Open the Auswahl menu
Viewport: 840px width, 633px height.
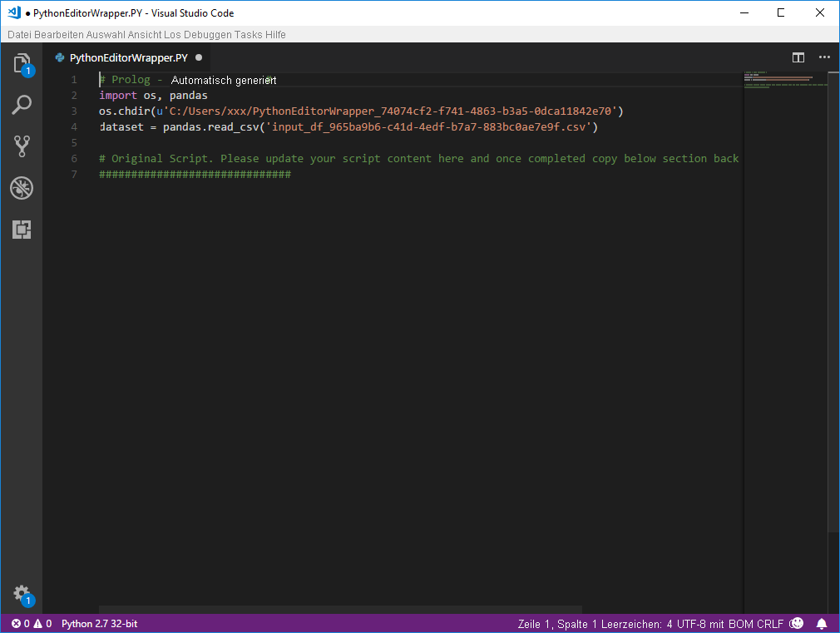106,35
